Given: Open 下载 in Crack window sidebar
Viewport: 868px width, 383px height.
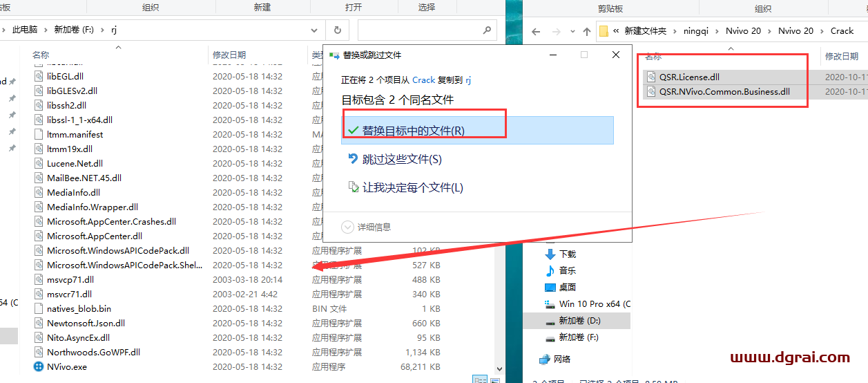Looking at the screenshot, I should [568, 254].
